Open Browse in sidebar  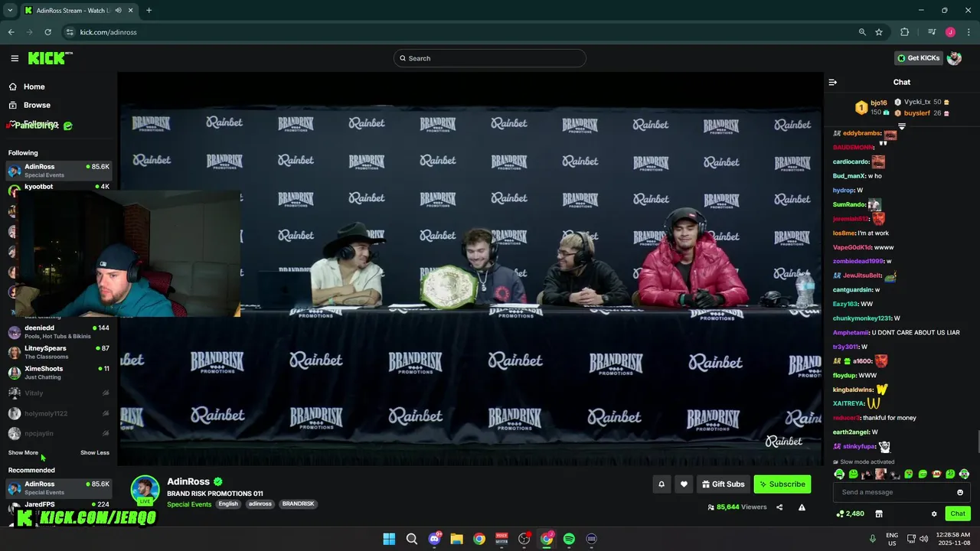click(x=29, y=105)
